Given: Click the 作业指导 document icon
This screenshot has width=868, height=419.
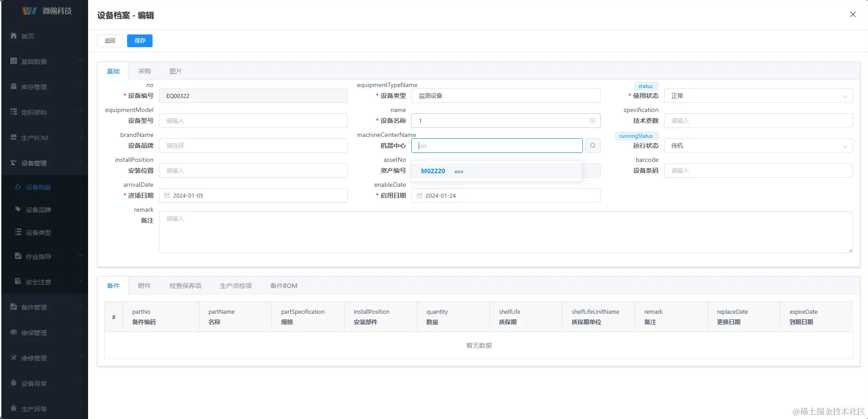Looking at the screenshot, I should pyautogui.click(x=18, y=256).
